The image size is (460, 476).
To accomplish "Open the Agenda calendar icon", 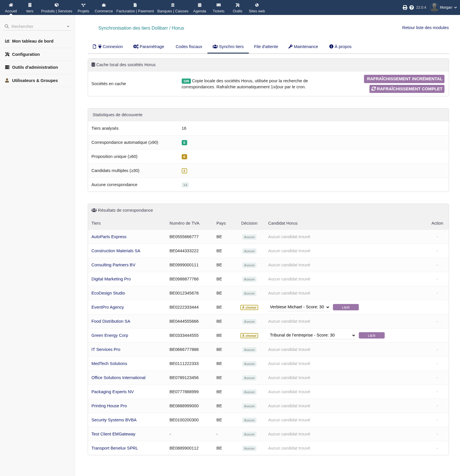I will (200, 5).
